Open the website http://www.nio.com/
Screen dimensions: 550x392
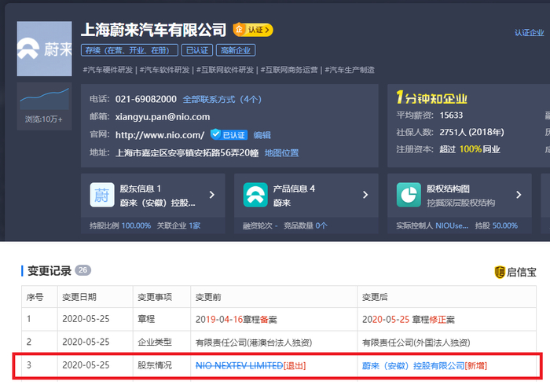point(159,135)
